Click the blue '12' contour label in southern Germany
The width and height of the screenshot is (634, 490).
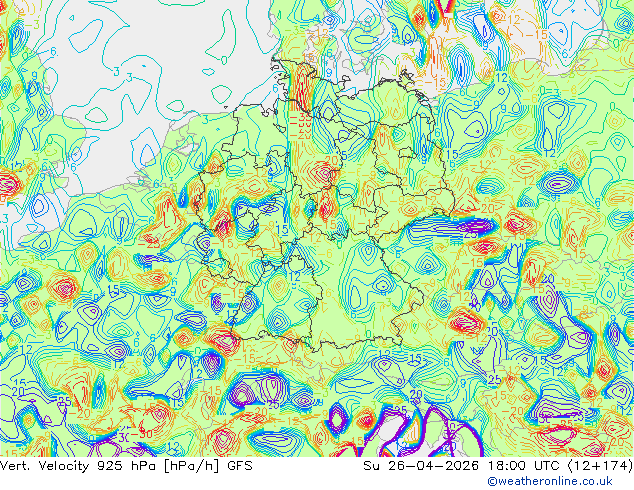click(x=295, y=277)
